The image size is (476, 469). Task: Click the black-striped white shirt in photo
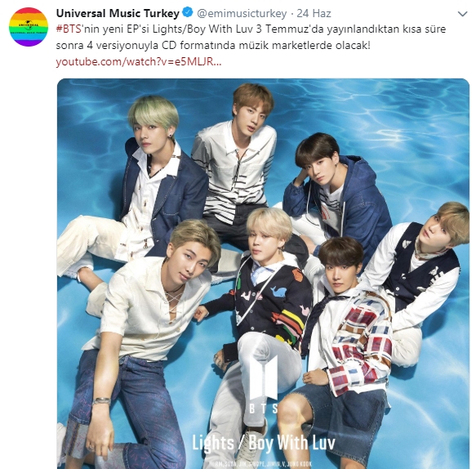pos(234,170)
